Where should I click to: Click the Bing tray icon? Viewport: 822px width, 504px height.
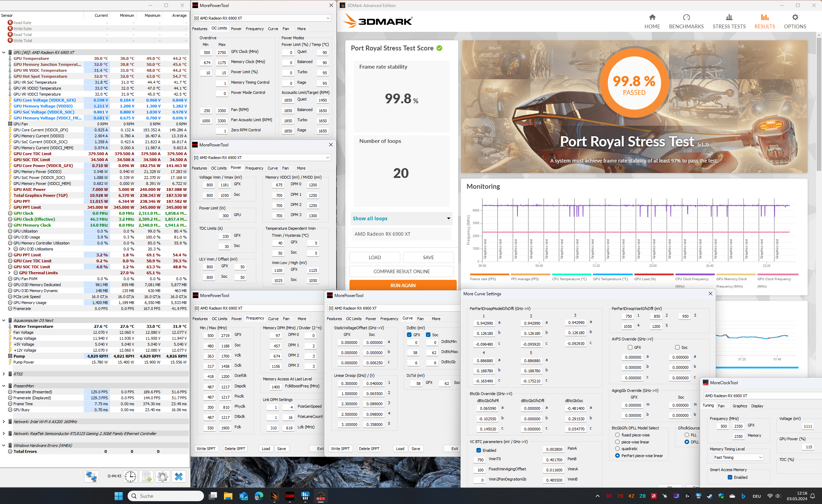point(743,496)
